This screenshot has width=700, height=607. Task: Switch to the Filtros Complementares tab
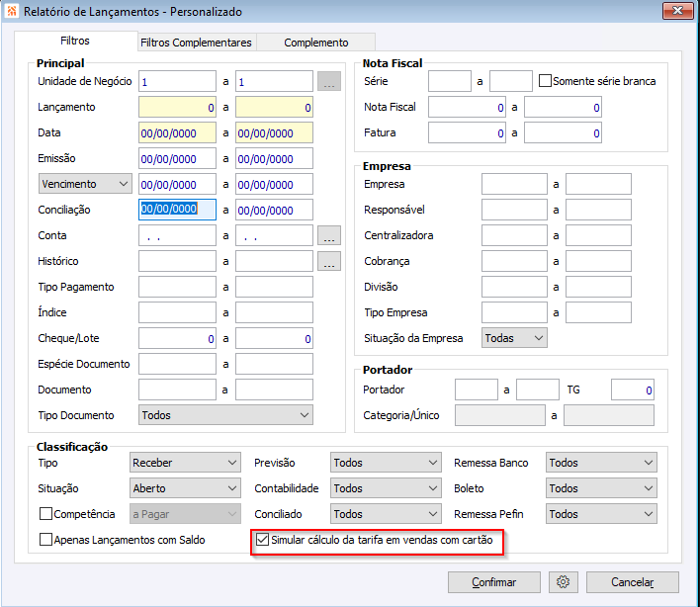coord(196,43)
